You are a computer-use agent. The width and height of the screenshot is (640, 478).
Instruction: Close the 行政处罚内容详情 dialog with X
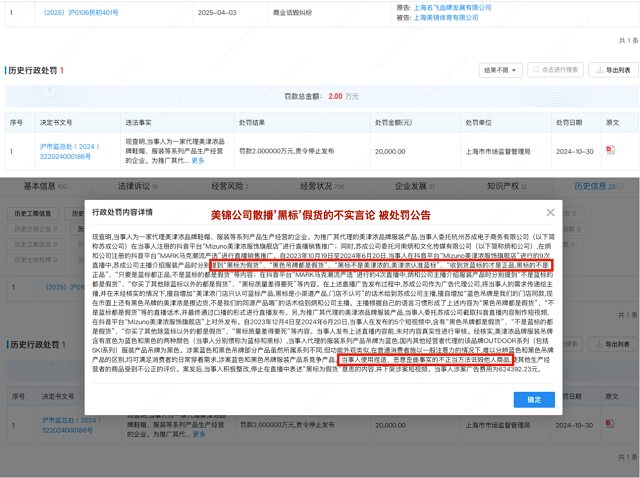(x=550, y=212)
